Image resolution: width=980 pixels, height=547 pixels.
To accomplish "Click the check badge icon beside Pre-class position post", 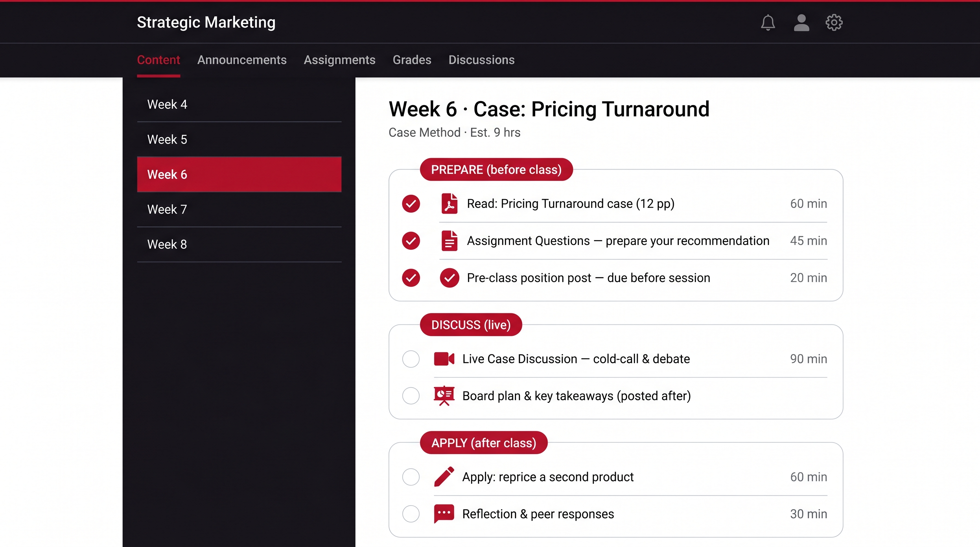I will point(449,278).
